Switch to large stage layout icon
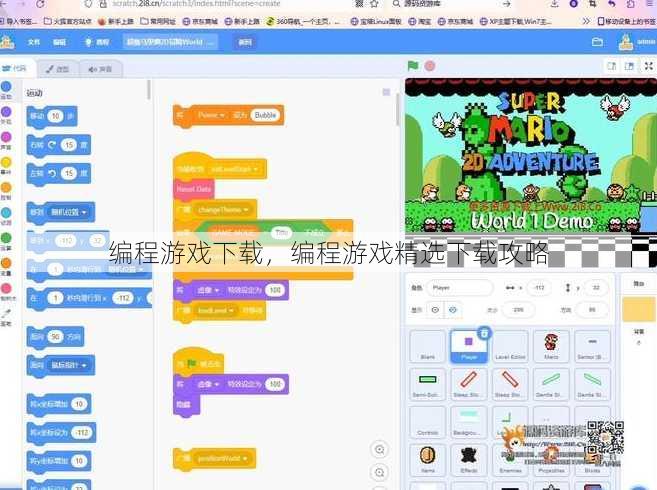 coord(629,66)
